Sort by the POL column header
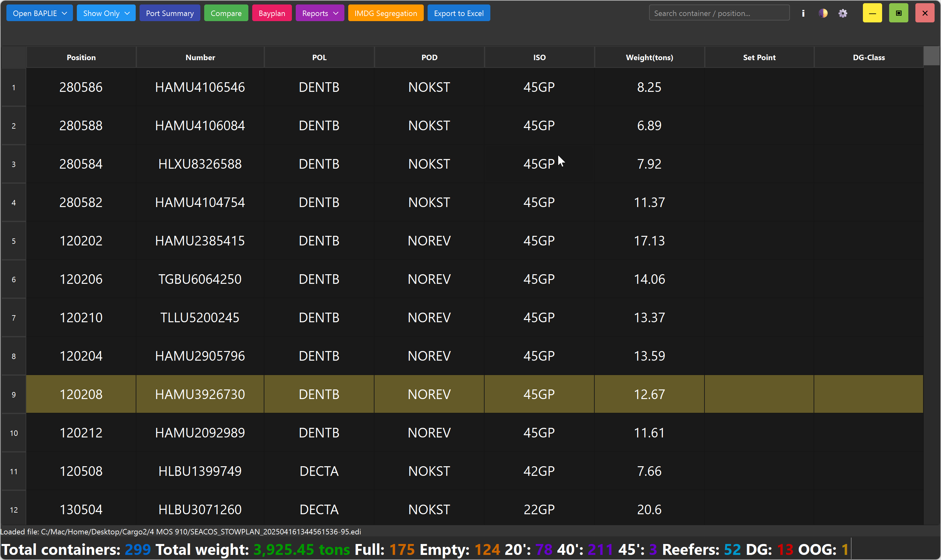Screen dimensions: 941x560 tap(319, 57)
